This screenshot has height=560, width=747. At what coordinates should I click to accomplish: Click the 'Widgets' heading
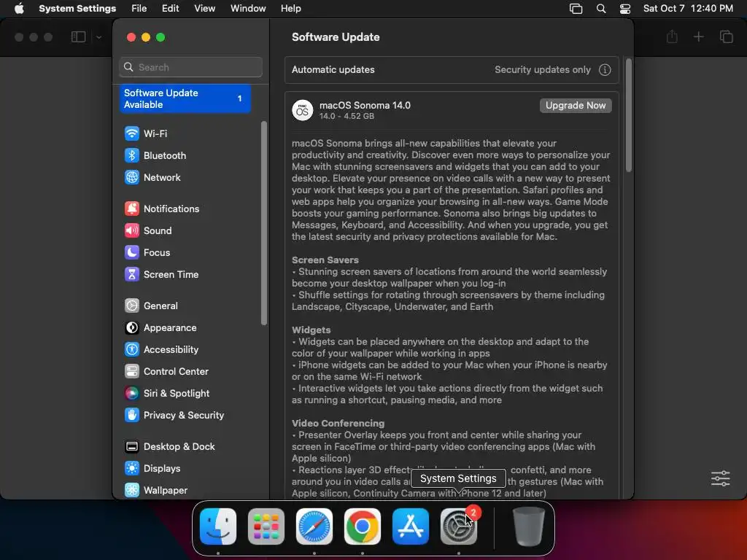click(x=311, y=330)
